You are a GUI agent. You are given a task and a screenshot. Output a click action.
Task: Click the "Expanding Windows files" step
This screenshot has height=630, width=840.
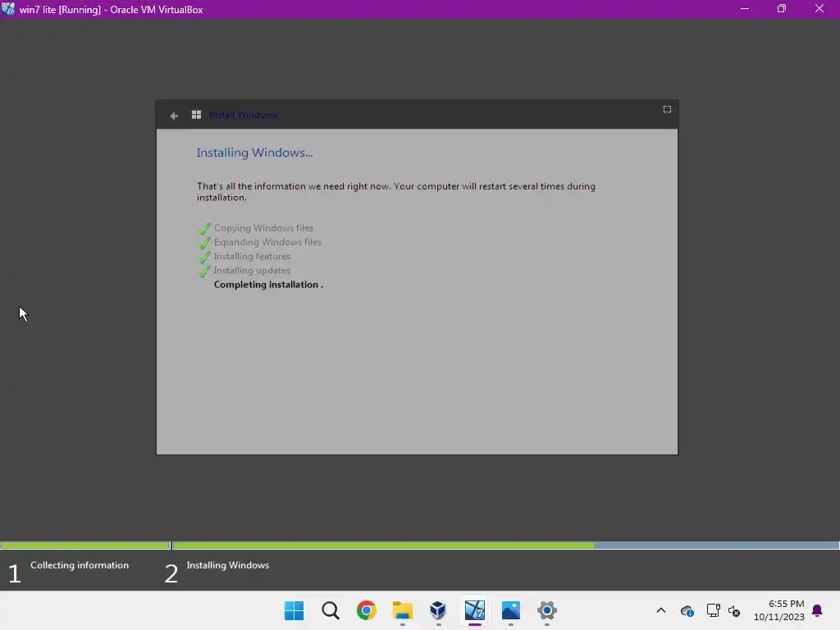(268, 242)
